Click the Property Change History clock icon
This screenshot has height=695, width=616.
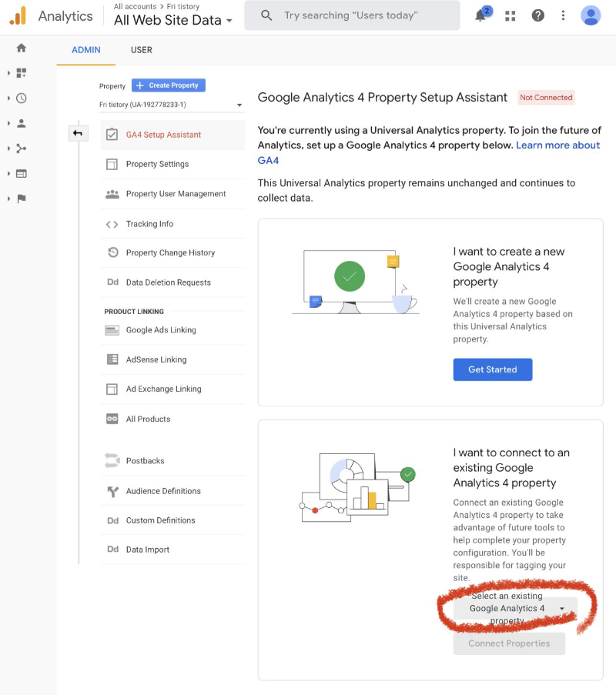point(113,252)
